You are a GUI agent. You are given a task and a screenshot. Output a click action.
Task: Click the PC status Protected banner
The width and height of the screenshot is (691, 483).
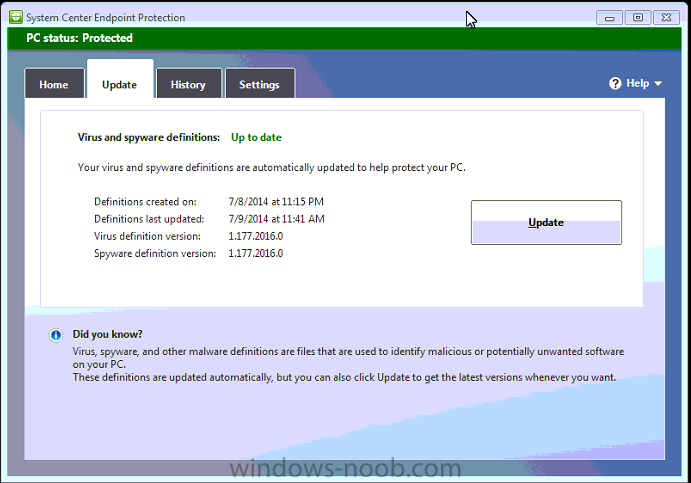click(344, 38)
